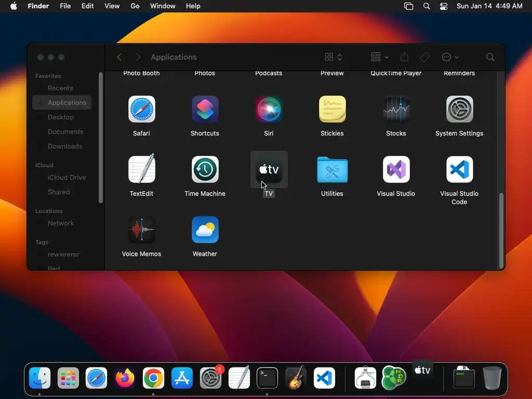
Task: Select Desktop in the sidebar
Action: pos(62,117)
